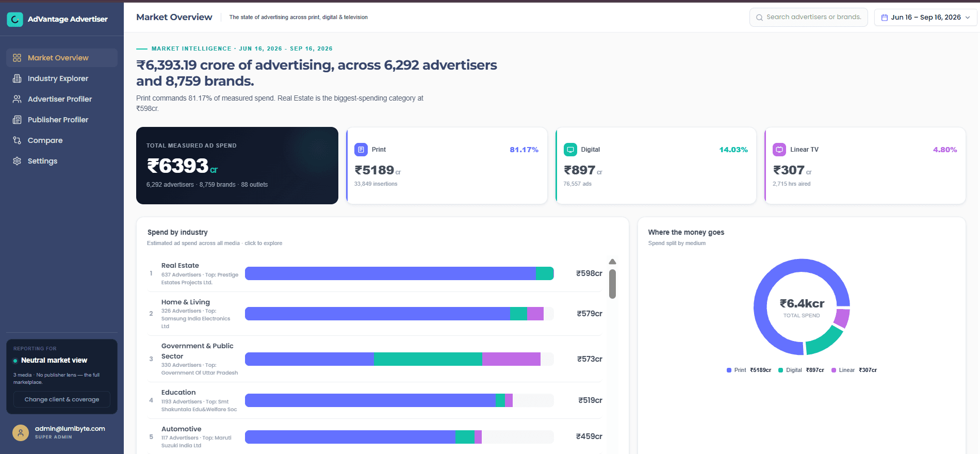Open the date range chevron dropdown
Image resolution: width=980 pixels, height=454 pixels.
968,18
